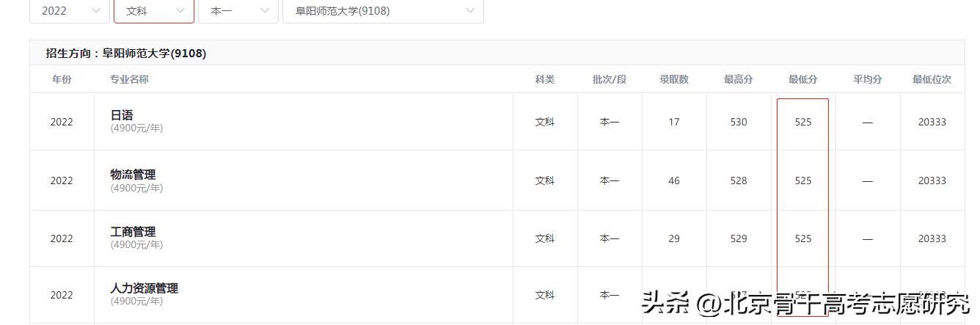Viewport: 980px width, 325px height.
Task: Click the chevron arrow in 本一 selector
Action: tap(264, 11)
